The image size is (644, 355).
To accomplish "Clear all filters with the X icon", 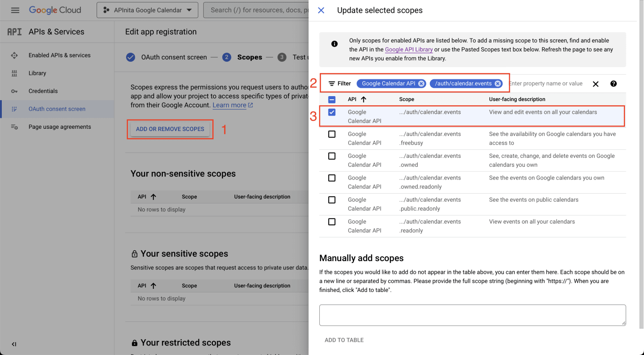I will 595,83.
